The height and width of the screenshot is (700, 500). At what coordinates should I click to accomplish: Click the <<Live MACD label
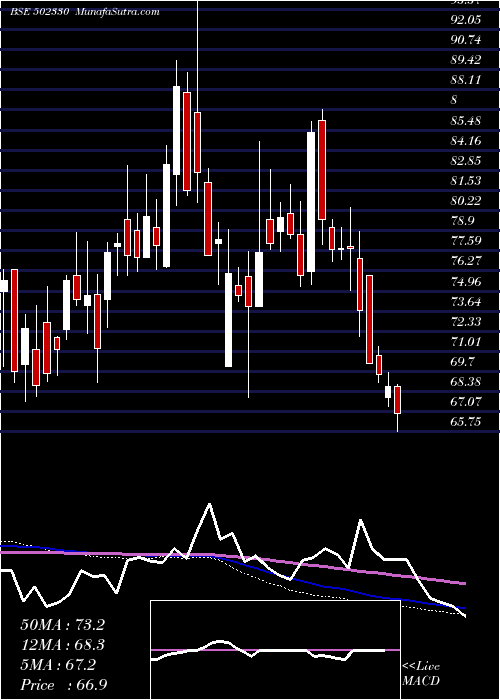click(x=421, y=674)
